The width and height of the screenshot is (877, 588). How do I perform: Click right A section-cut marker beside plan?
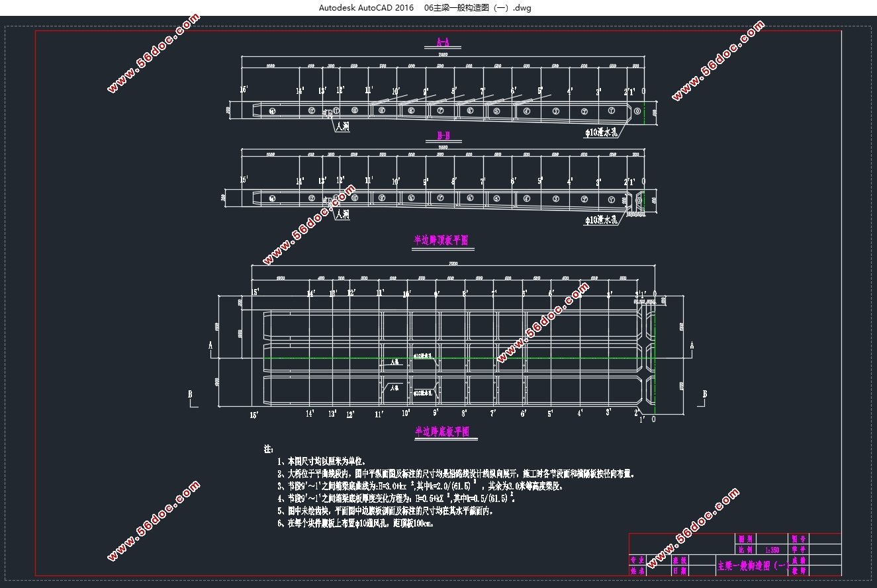click(x=692, y=345)
